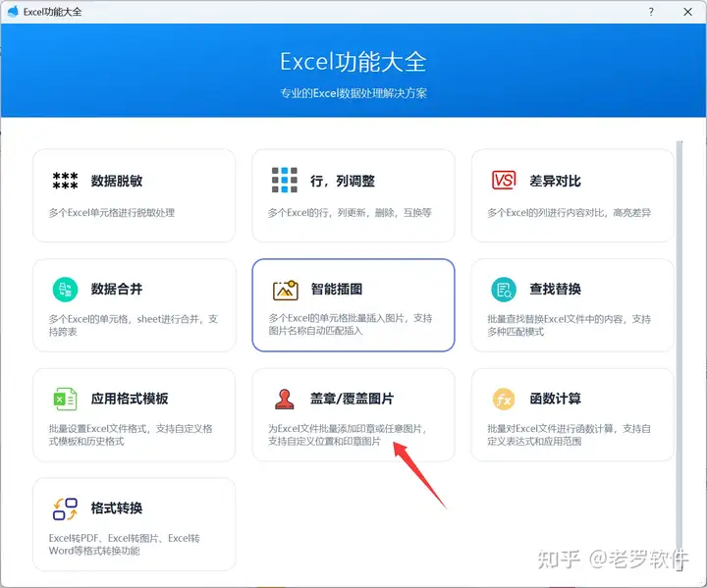Click the 应用格式模板 Excel file icon
Image resolution: width=707 pixels, height=588 pixels.
[x=66, y=399]
